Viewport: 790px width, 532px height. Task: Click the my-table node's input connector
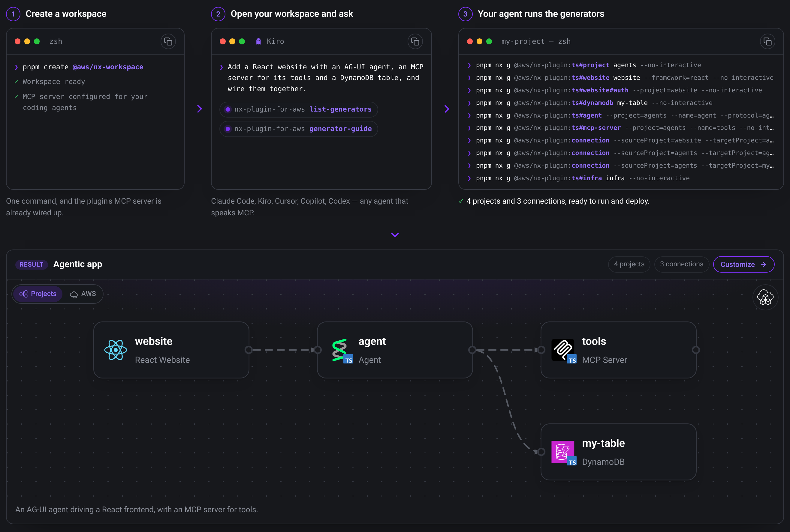pos(541,452)
